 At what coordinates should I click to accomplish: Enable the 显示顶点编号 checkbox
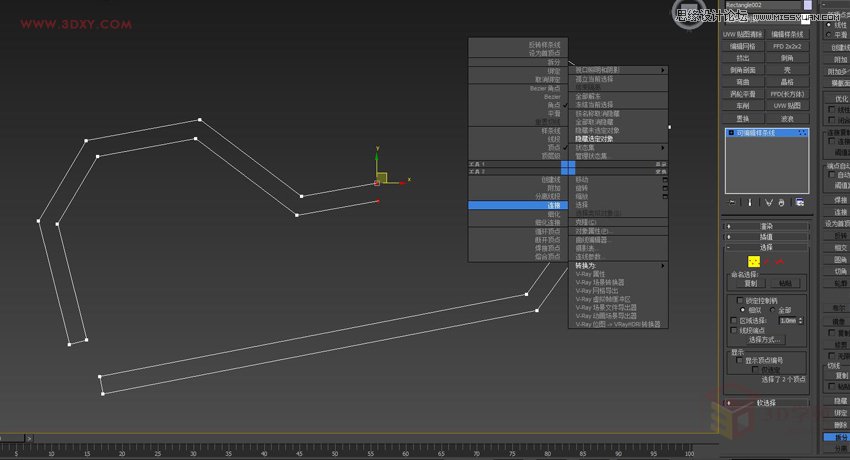tap(739, 360)
